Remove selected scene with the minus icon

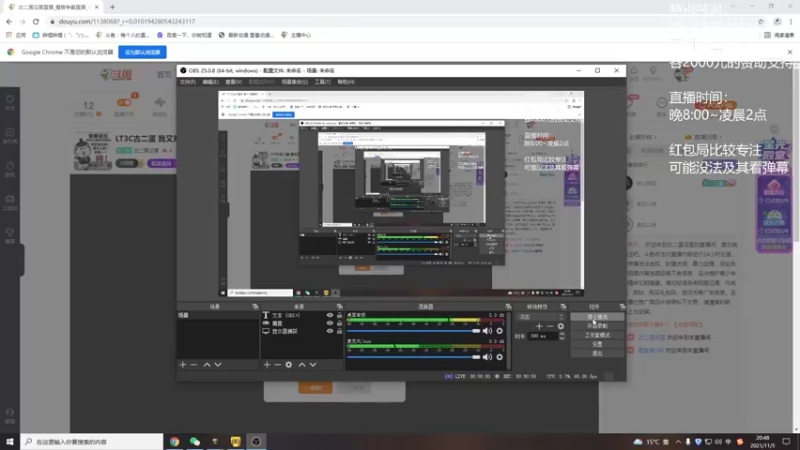pos(194,365)
